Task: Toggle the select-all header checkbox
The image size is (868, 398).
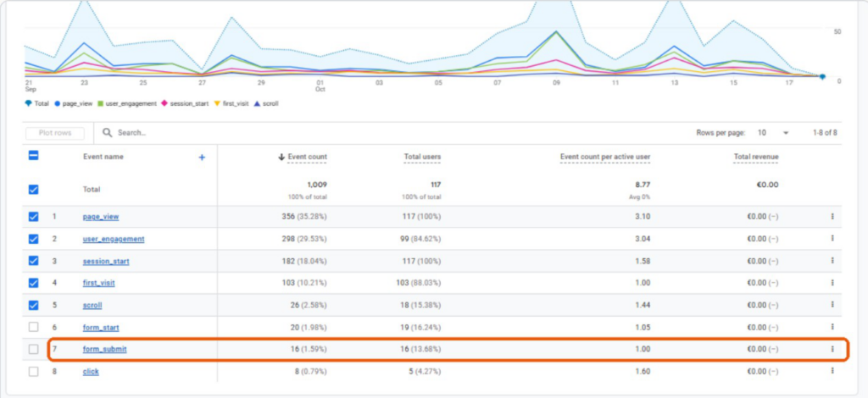Action: (x=34, y=156)
